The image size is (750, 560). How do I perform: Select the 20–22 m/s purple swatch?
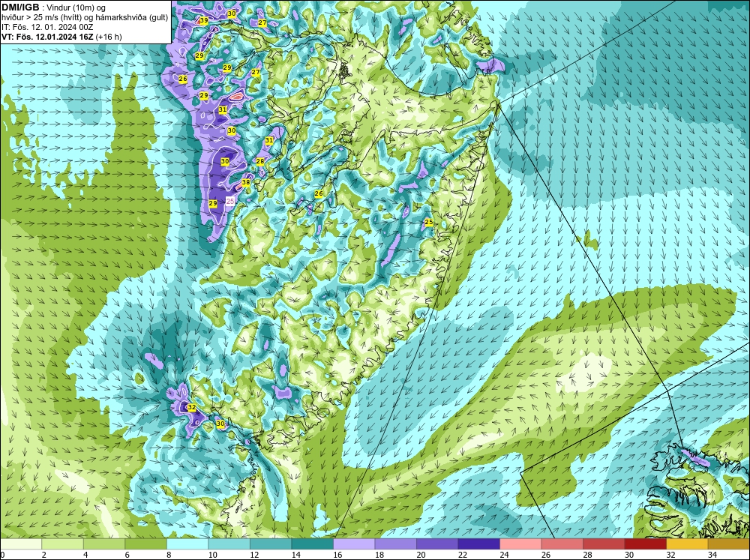[x=437, y=544]
